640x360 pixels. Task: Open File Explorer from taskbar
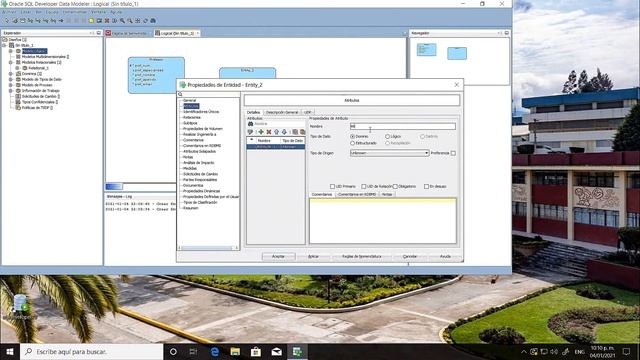[x=235, y=351]
